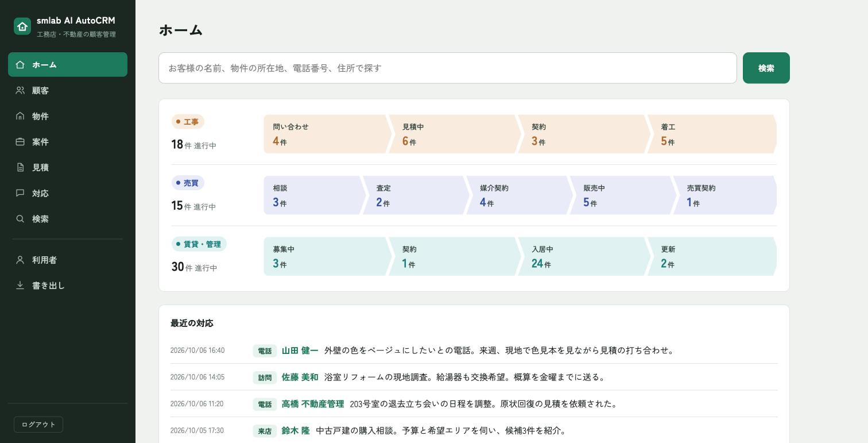Select the 売買契約 1件 stage
Image resolution: width=868 pixels, height=443 pixels.
coord(726,195)
